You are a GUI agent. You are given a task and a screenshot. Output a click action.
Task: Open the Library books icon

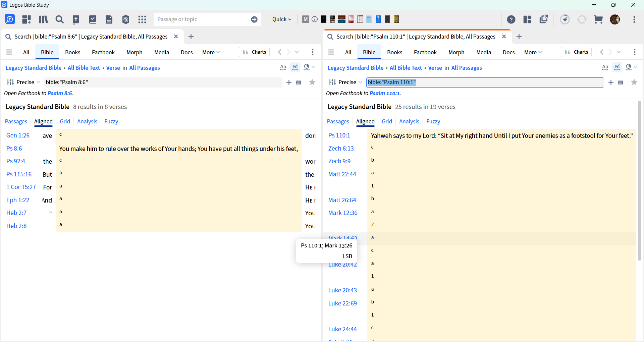(x=43, y=19)
